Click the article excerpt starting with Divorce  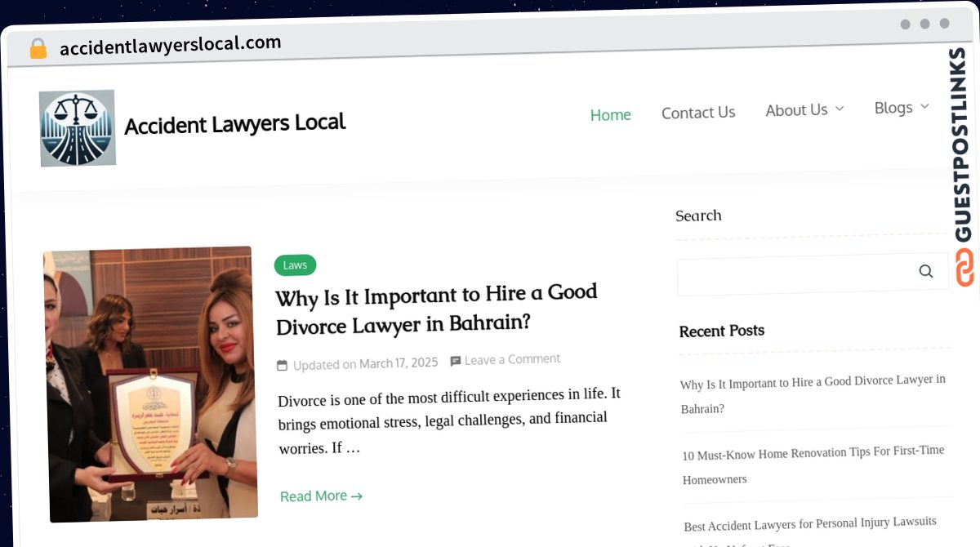tap(449, 420)
